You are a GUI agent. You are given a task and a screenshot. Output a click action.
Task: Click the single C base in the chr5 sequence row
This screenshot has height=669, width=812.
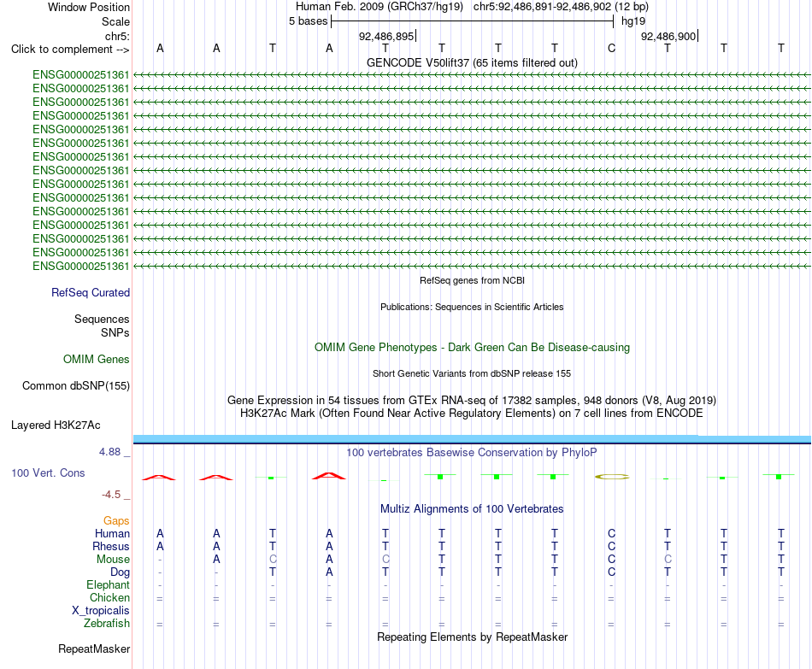click(x=611, y=48)
